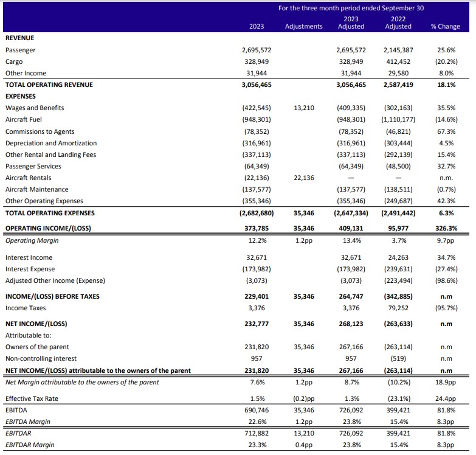Select Wages and Benefits adjustment 13,210
The image size is (476, 455).
point(304,108)
